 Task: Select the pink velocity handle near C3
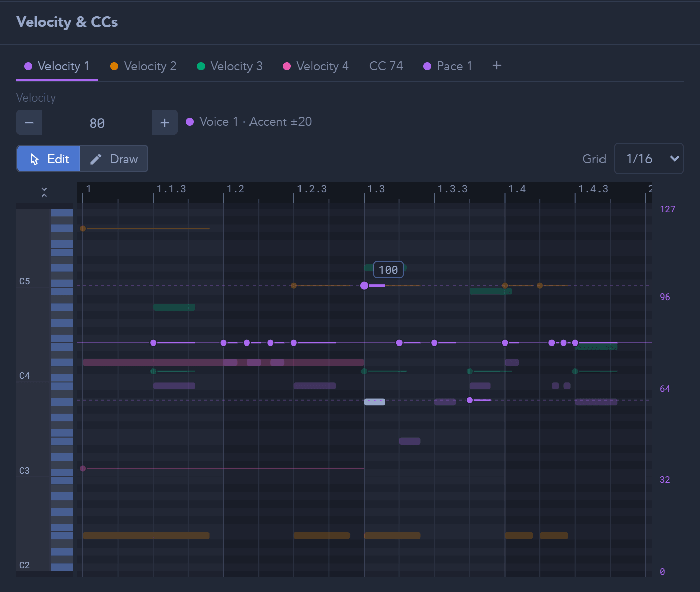pyautogui.click(x=83, y=469)
